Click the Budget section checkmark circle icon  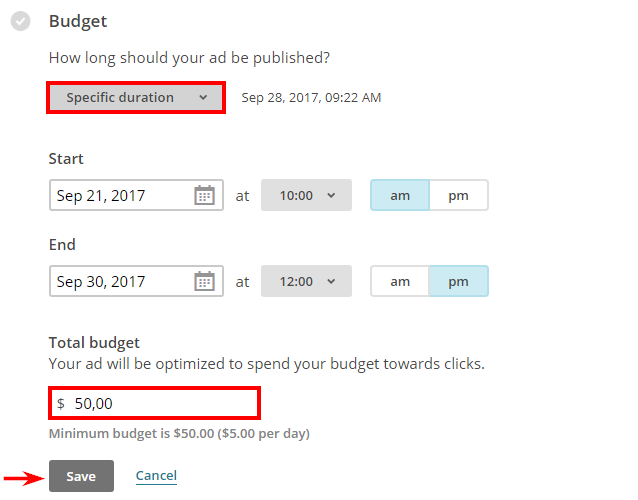[20, 21]
